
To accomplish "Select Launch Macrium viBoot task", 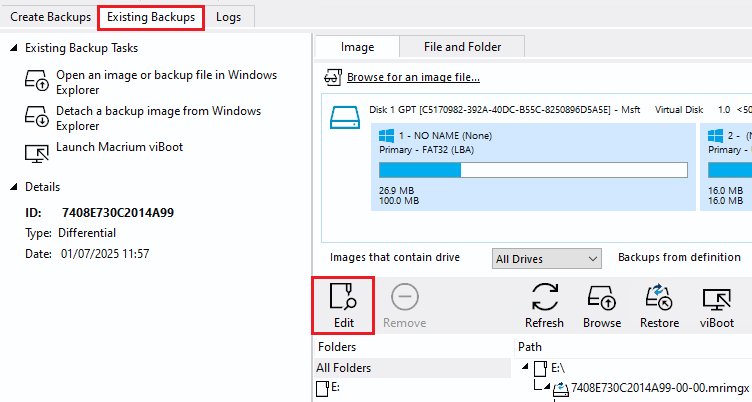I will [104, 151].
